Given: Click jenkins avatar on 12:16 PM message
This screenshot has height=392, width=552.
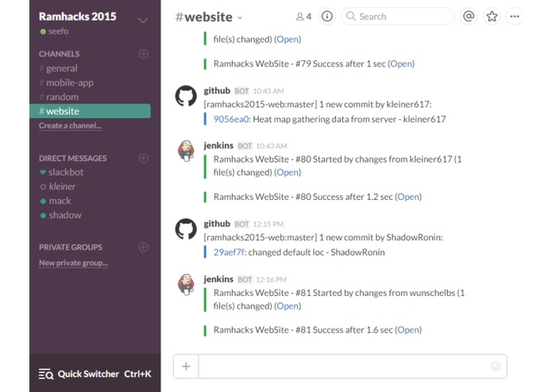Looking at the screenshot, I should click(x=186, y=284).
